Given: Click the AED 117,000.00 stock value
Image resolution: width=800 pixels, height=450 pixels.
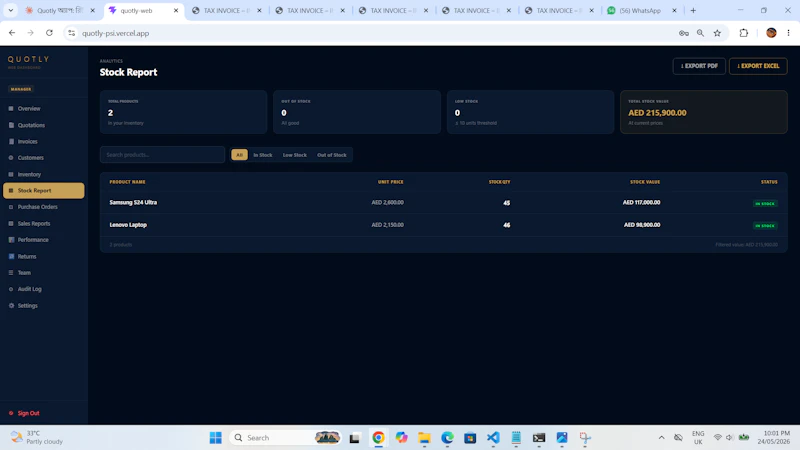Looking at the screenshot, I should point(641,203).
